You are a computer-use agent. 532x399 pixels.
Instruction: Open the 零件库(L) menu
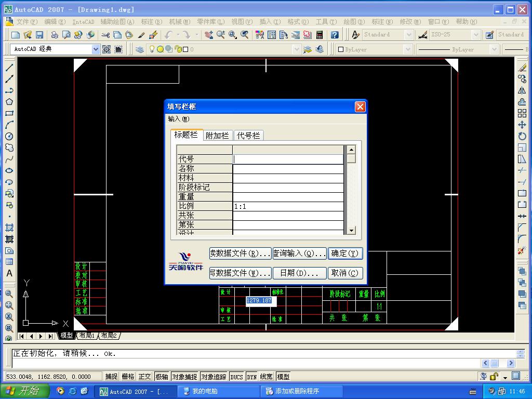[x=211, y=22]
